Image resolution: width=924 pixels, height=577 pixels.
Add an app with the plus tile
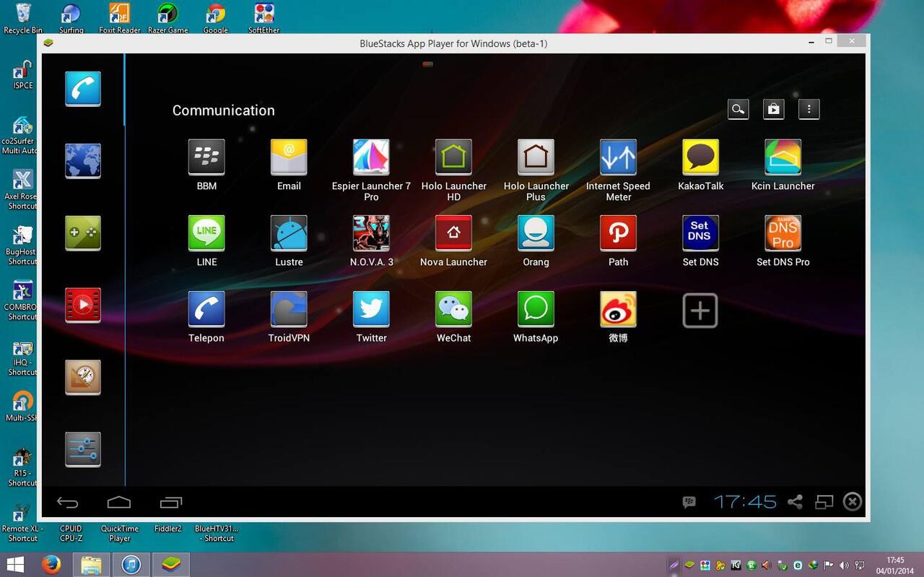[x=700, y=311]
